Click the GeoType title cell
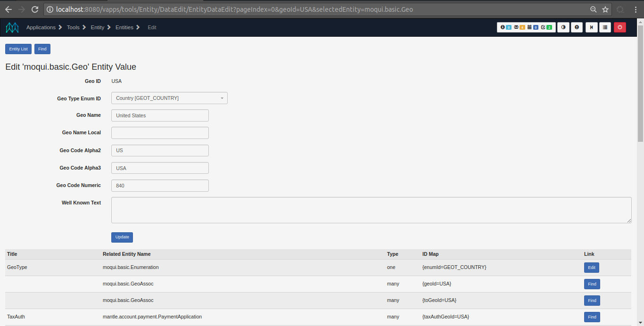 [17, 267]
